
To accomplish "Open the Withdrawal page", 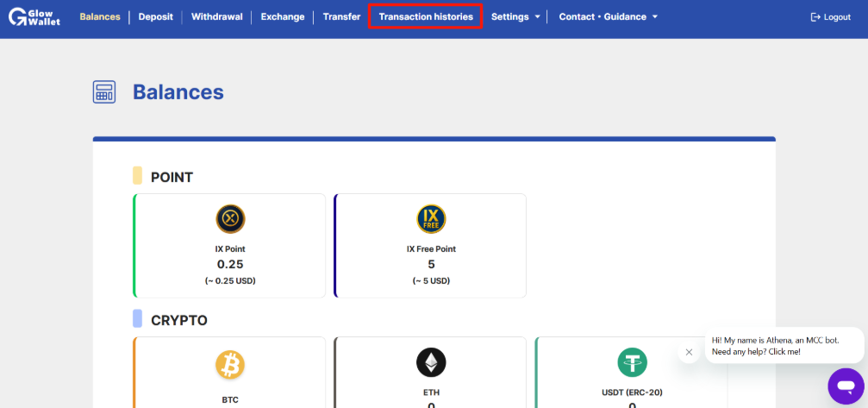I will pyautogui.click(x=217, y=16).
